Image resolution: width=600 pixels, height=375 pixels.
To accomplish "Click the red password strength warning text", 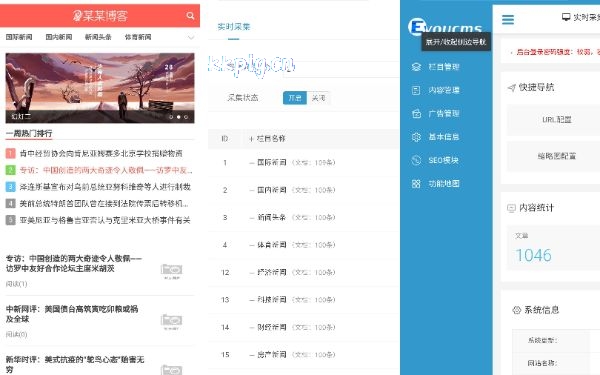I will (558, 52).
